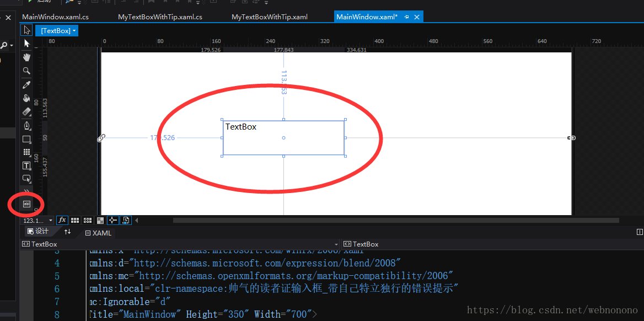Viewport: 644px width, 321px height.
Task: Click the left margin link icon
Action: [101, 138]
